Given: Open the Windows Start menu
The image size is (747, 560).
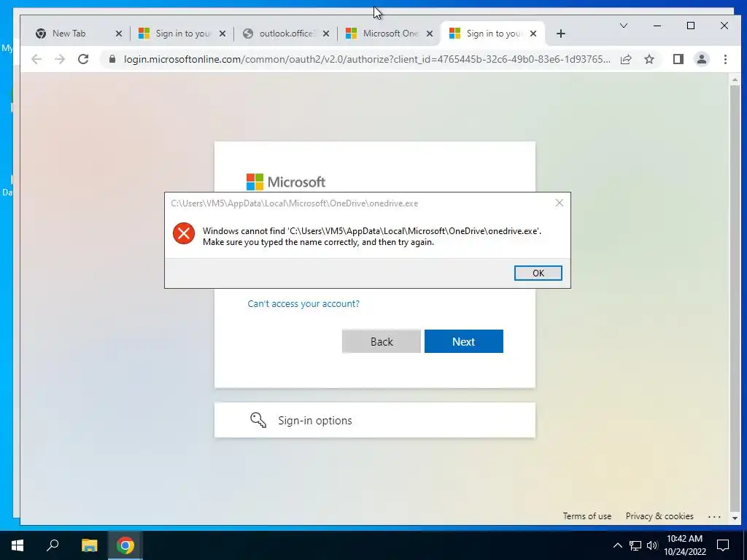Looking at the screenshot, I should tap(18, 545).
